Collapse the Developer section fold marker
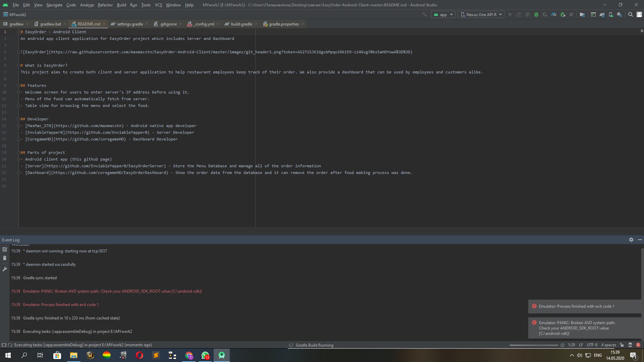This screenshot has height=362, width=644. [19, 119]
